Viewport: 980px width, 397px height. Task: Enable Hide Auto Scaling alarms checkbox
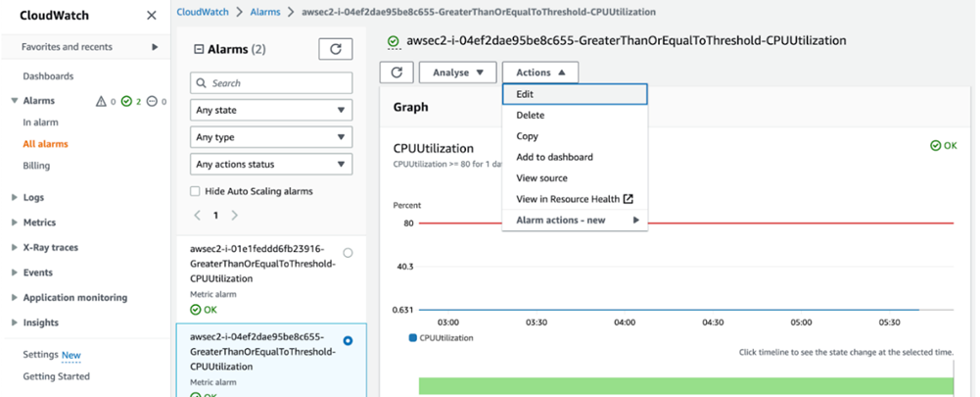click(x=195, y=191)
